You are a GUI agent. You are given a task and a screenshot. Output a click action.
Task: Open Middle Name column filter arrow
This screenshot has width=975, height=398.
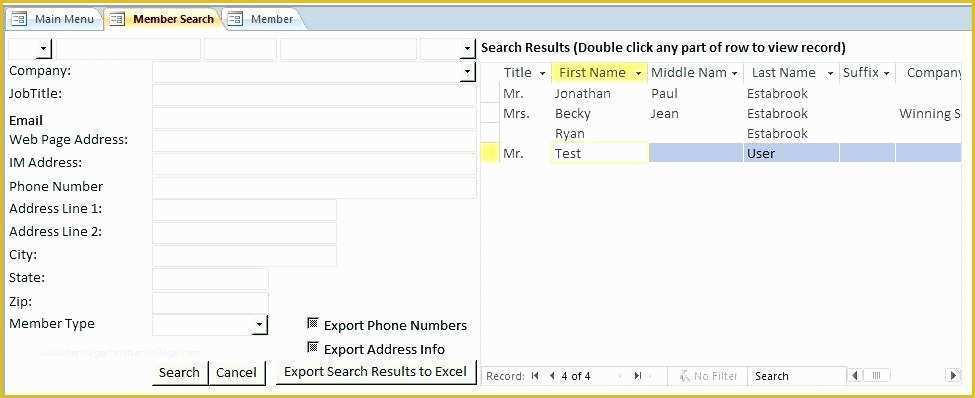point(734,73)
